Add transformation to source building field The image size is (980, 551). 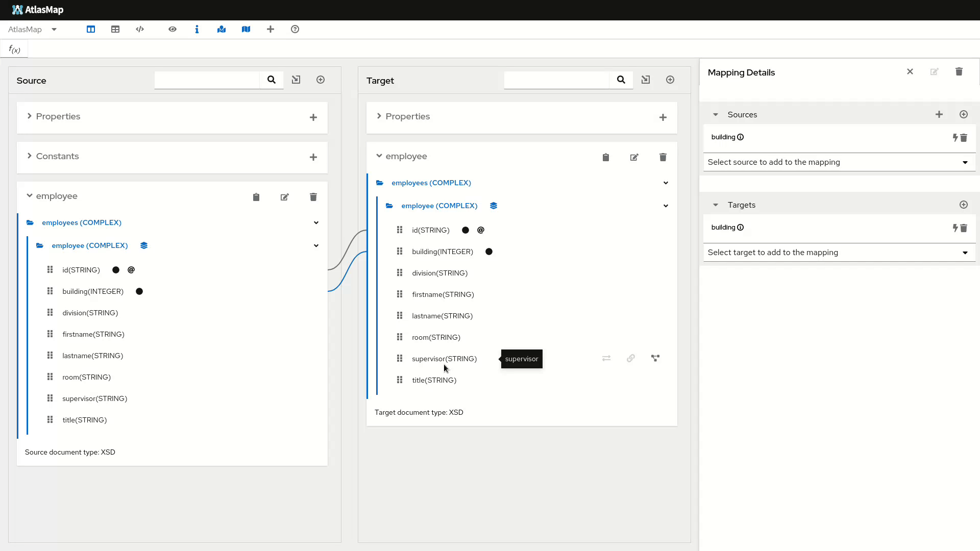click(954, 137)
